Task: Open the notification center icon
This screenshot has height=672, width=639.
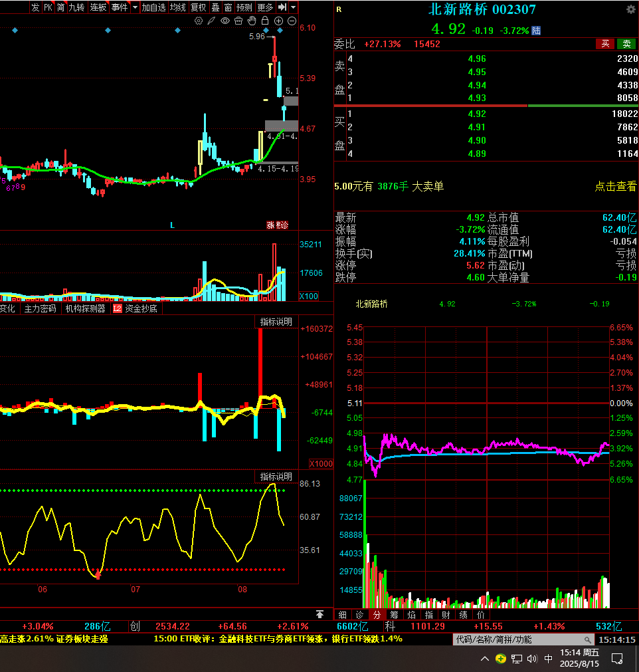Action: [617, 659]
